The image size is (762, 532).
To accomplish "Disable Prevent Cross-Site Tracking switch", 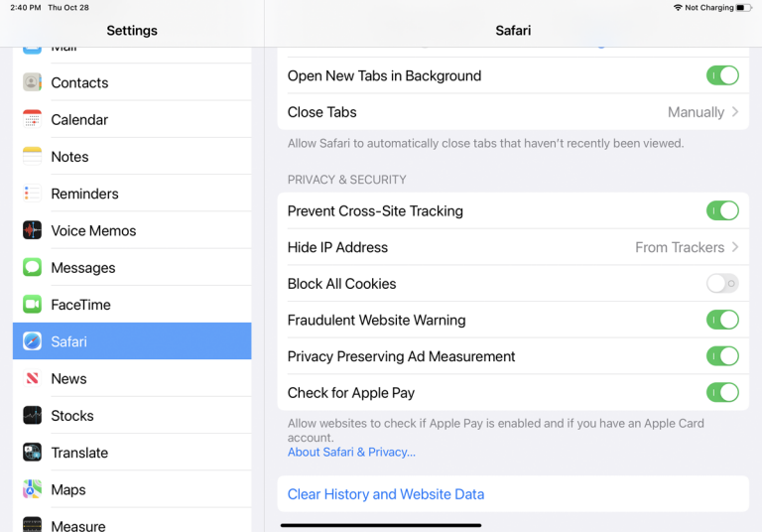I will point(721,210).
